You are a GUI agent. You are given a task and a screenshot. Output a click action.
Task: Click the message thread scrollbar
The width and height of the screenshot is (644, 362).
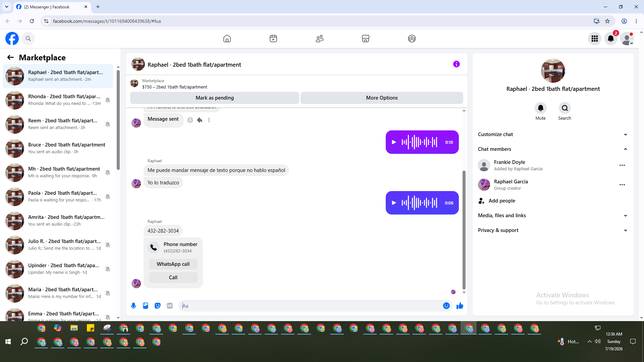tap(464, 230)
